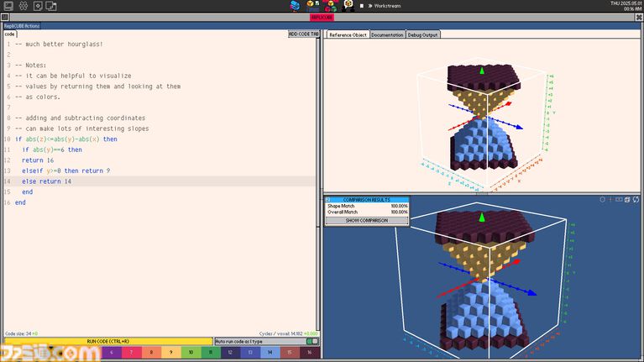Click the Add Code Tab button
This screenshot has height=362, width=644.
tap(303, 34)
